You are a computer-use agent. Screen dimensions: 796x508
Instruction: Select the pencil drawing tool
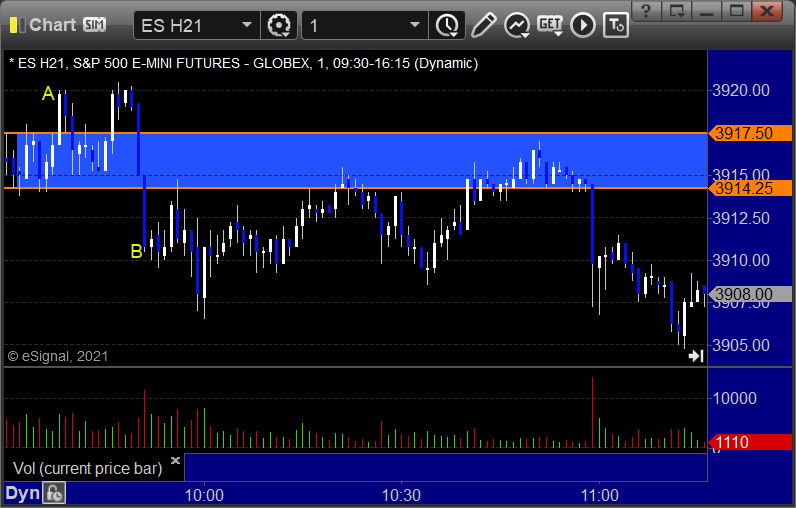pyautogui.click(x=483, y=25)
